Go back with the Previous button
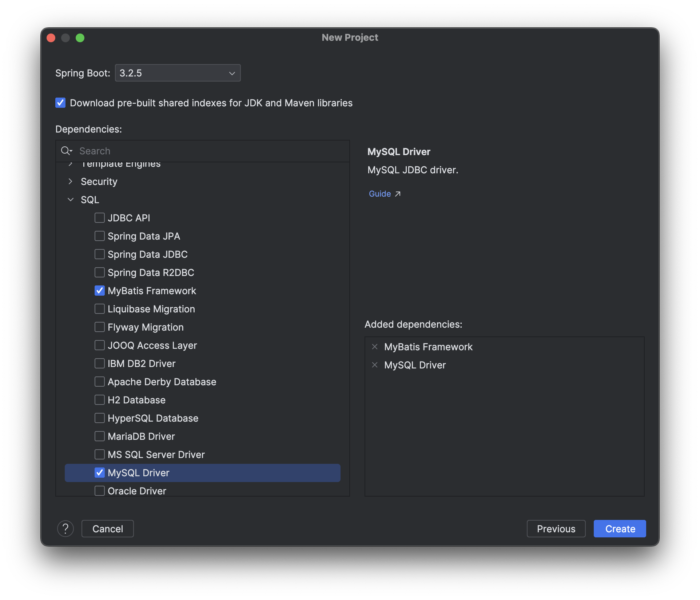Viewport: 700px width, 600px height. [556, 529]
